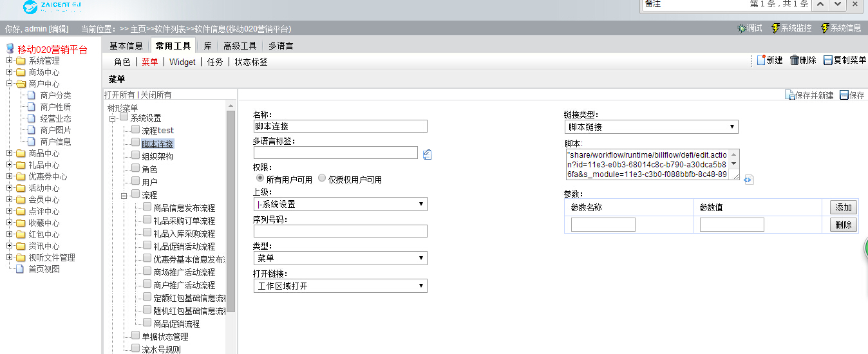
Task: Open 系统监控 via its lightning icon
Action: tap(775, 28)
